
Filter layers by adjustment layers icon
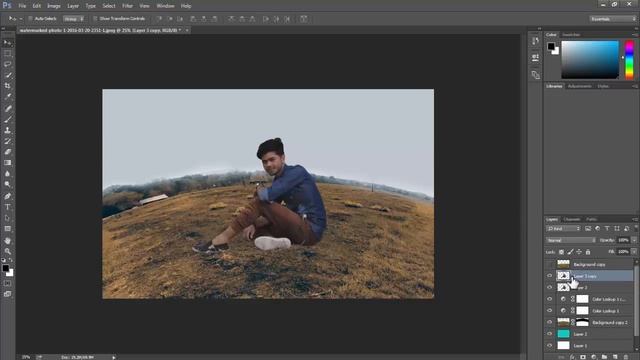coord(598,229)
